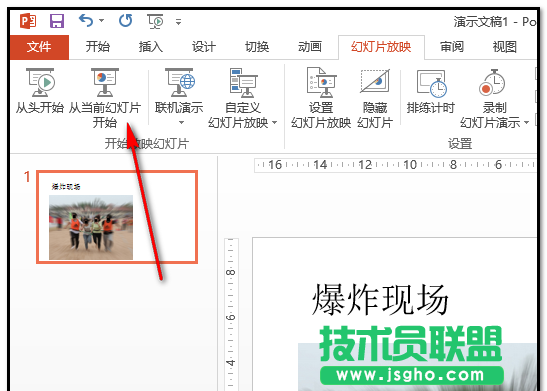The image size is (547, 391).
Task: Open the 文件 menu
Action: tap(39, 47)
